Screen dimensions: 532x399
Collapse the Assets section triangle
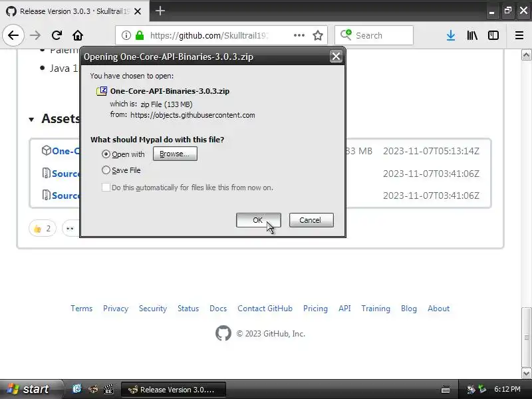pyautogui.click(x=31, y=119)
